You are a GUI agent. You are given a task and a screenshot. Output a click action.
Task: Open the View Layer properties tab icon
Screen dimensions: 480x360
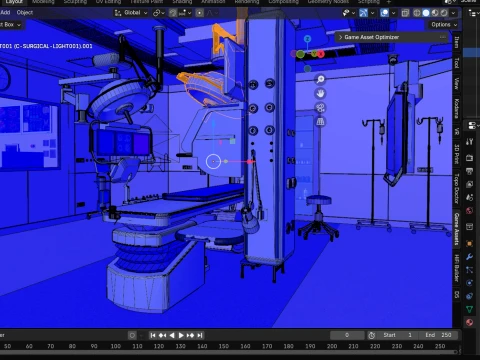(469, 184)
